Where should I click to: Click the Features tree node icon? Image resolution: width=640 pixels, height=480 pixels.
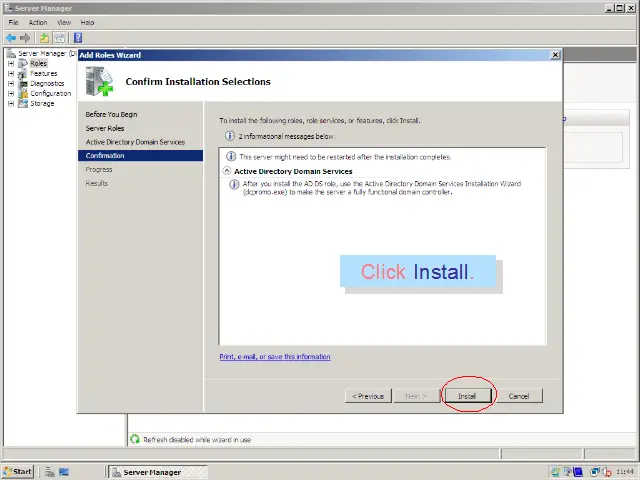click(x=23, y=73)
